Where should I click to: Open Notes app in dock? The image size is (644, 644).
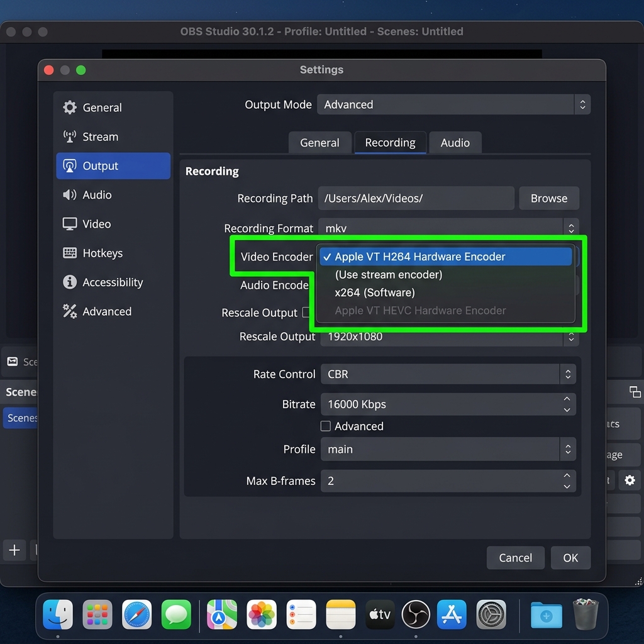340,614
